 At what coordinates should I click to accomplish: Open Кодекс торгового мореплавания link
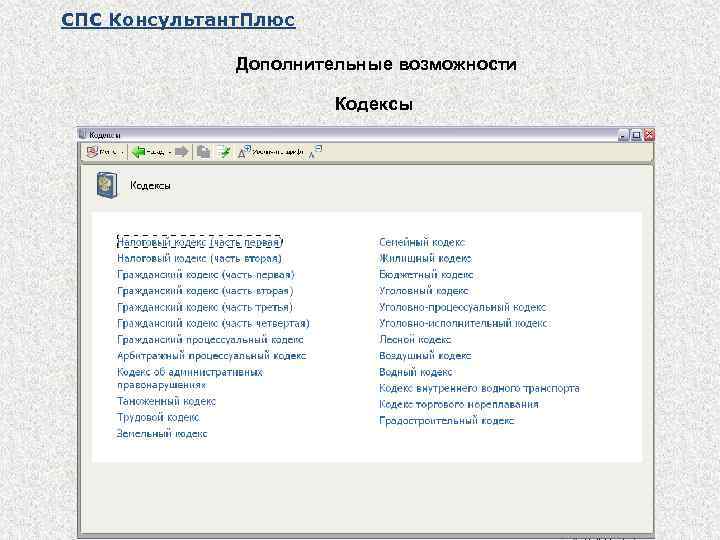[x=459, y=404]
